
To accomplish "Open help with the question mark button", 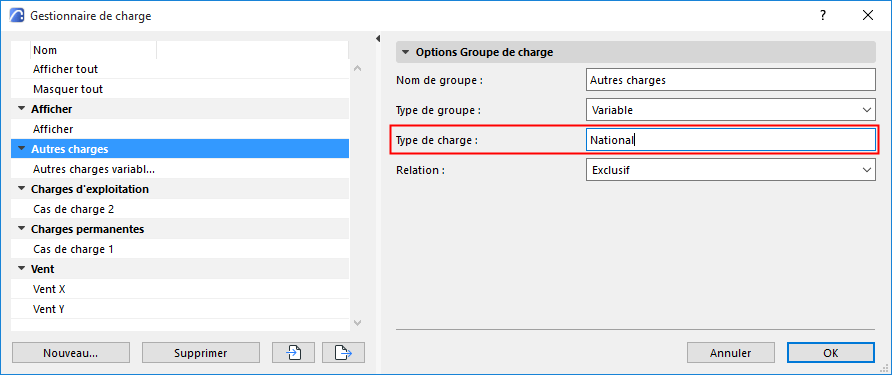I will 823,16.
